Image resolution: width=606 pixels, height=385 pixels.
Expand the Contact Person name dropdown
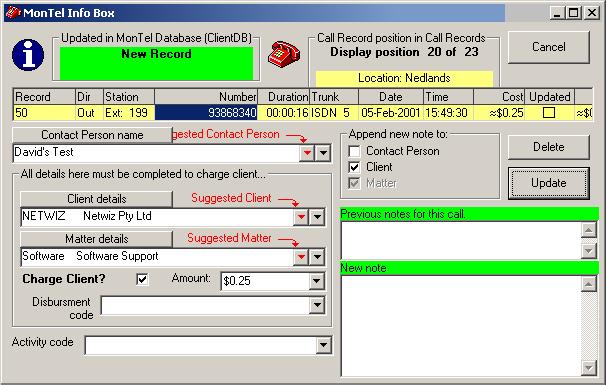click(x=323, y=153)
